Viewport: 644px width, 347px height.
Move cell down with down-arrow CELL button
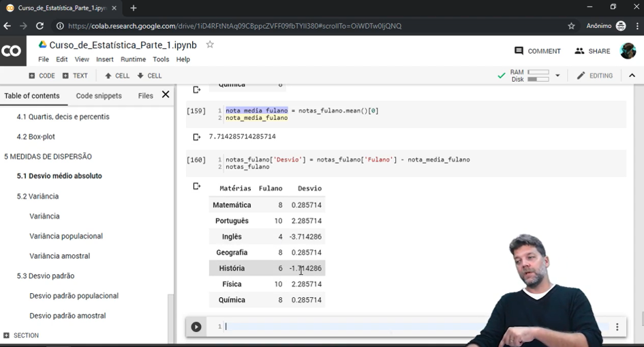coord(149,76)
